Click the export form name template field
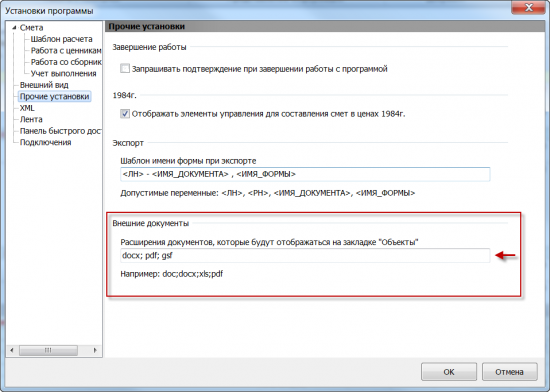The height and width of the screenshot is (392, 550). click(x=305, y=174)
